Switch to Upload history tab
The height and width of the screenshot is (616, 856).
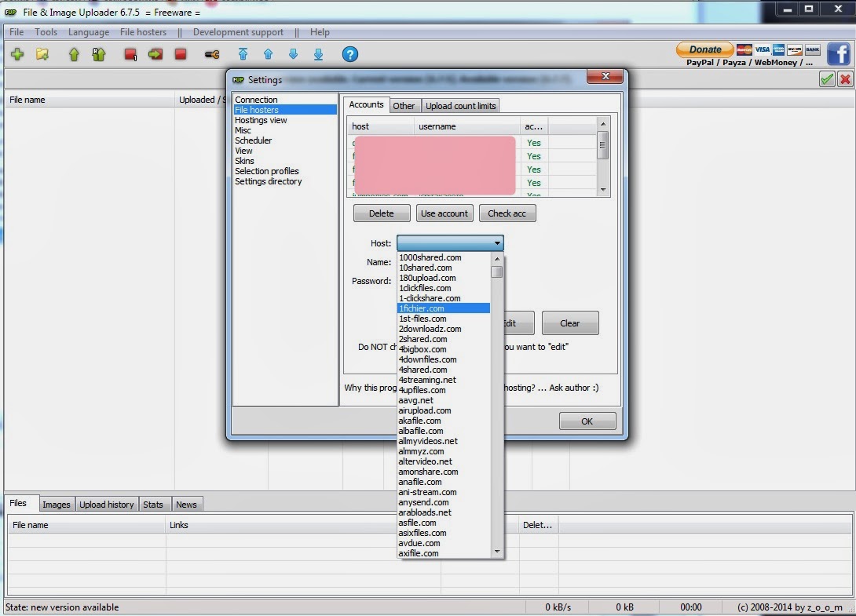coord(107,505)
